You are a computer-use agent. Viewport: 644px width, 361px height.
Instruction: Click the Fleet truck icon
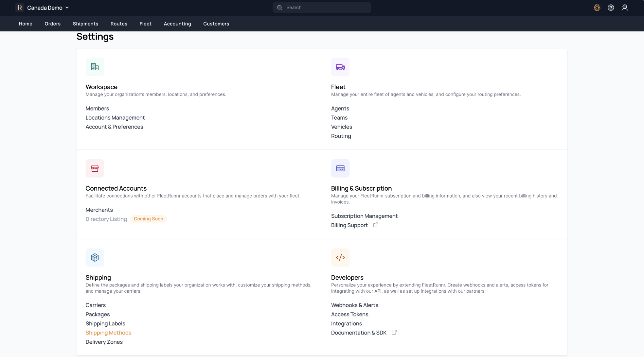[x=340, y=67]
